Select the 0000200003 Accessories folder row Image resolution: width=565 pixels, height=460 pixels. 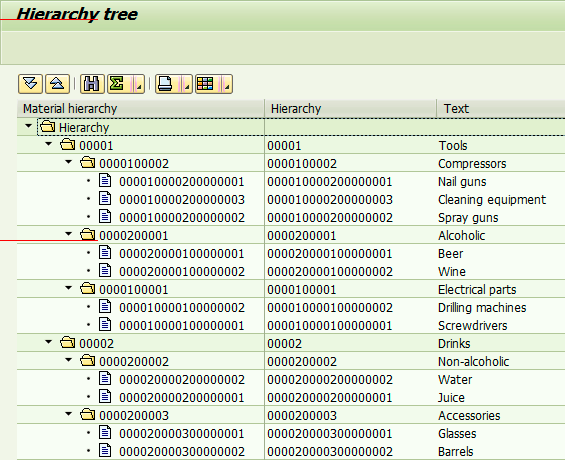click(291, 415)
